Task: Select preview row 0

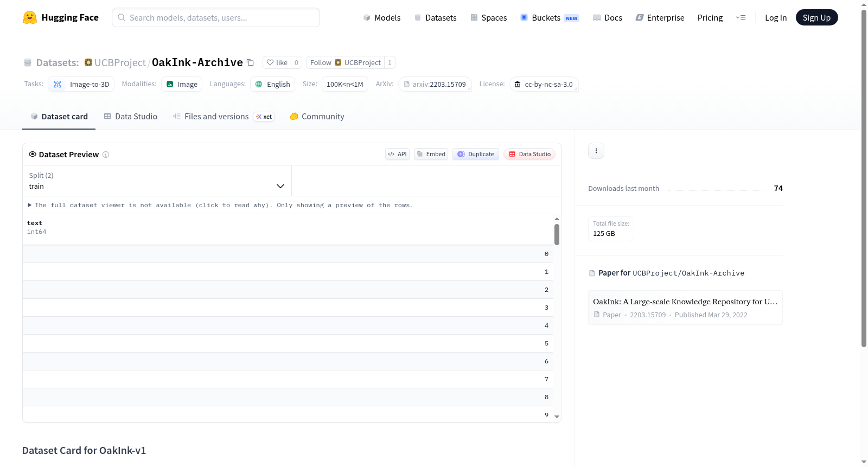Action: point(288,254)
